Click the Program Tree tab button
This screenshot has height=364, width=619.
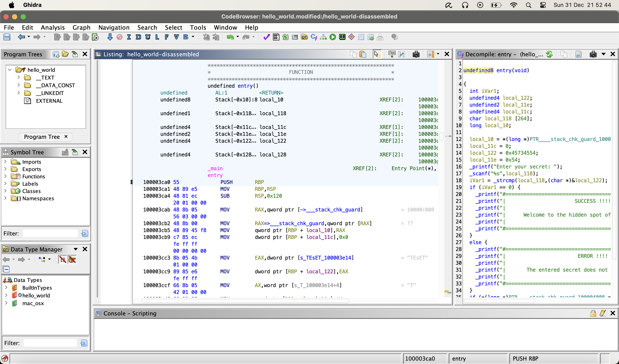tap(42, 137)
